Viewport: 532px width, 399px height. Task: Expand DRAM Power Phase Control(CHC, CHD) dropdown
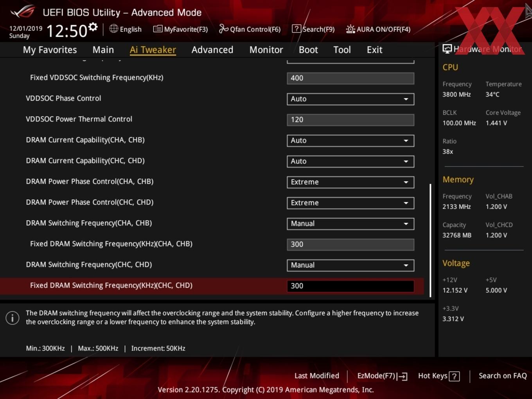pyautogui.click(x=350, y=203)
